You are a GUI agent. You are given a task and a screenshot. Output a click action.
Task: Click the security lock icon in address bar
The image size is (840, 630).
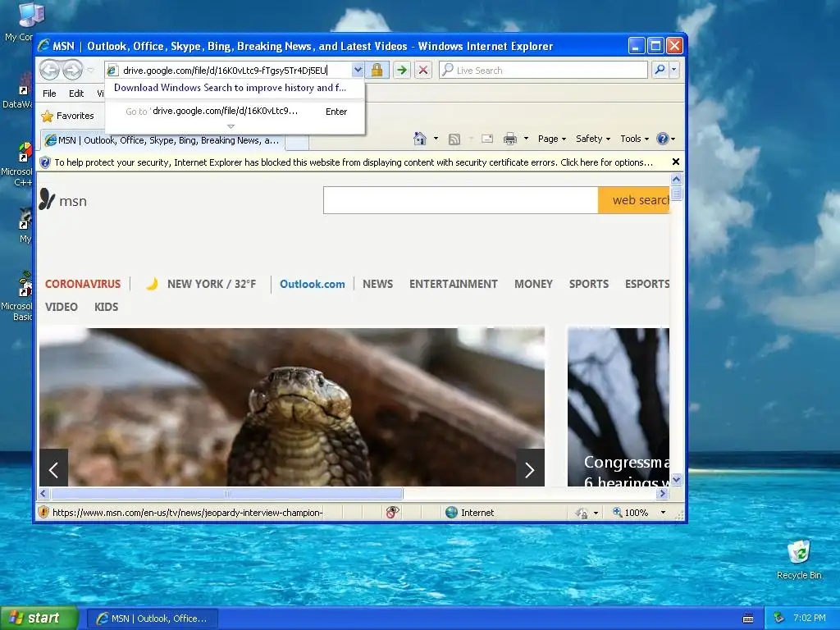(377, 70)
